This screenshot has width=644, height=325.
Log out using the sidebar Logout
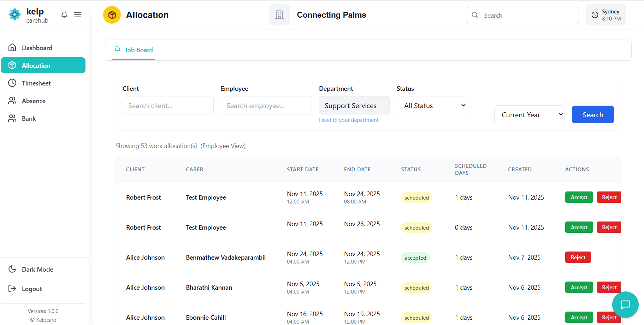[x=32, y=289]
